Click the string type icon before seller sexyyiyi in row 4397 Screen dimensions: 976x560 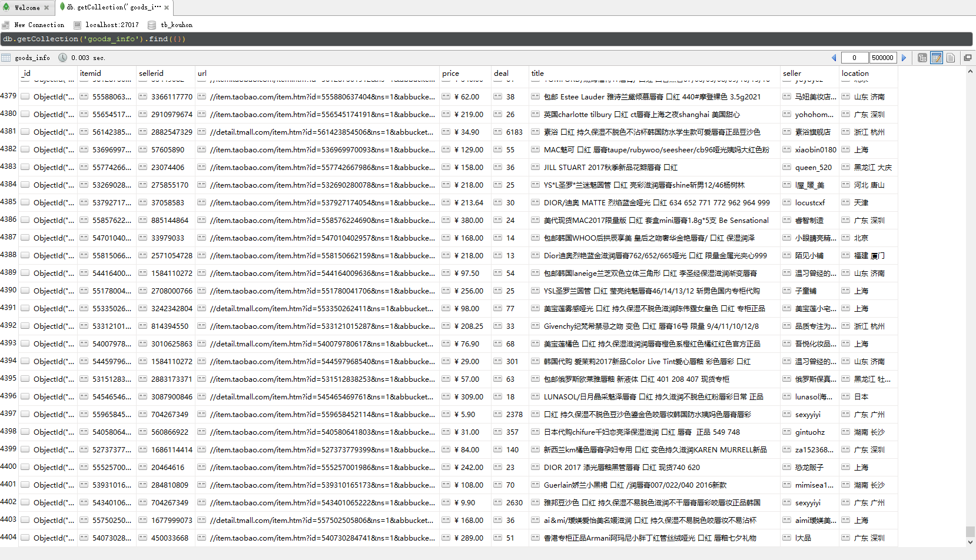[x=787, y=414]
